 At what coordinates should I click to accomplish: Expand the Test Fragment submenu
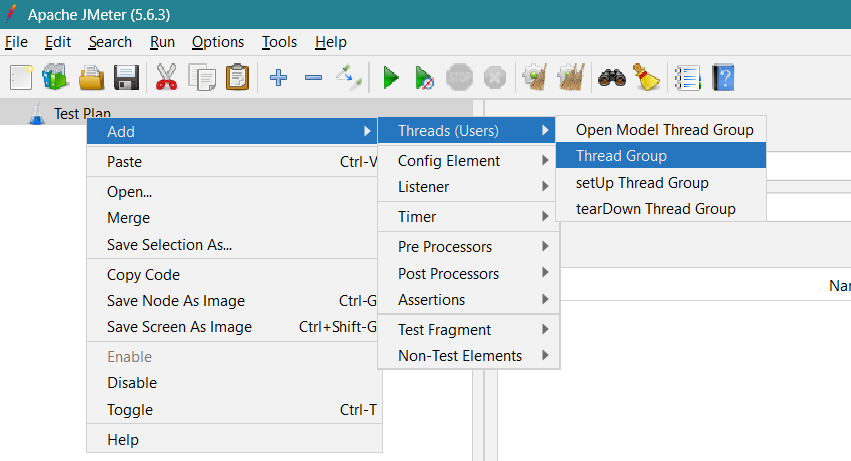coord(467,330)
